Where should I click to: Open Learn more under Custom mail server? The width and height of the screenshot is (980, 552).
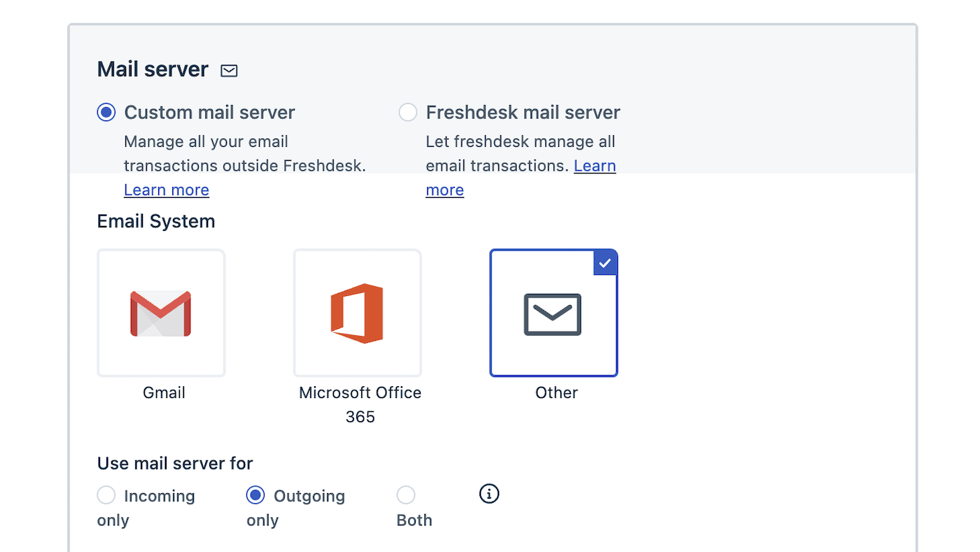click(166, 190)
